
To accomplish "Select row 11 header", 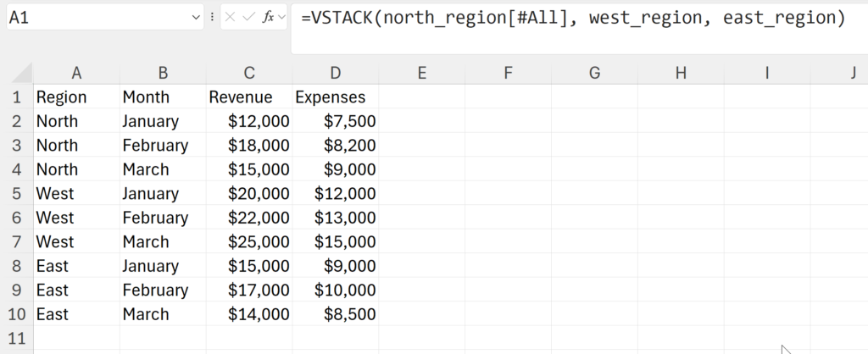I will point(17,338).
